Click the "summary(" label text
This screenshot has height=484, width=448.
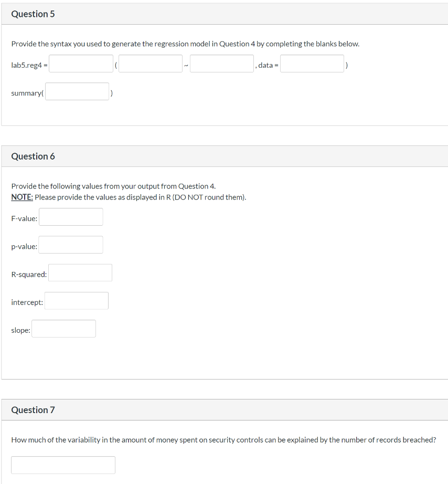click(x=27, y=93)
